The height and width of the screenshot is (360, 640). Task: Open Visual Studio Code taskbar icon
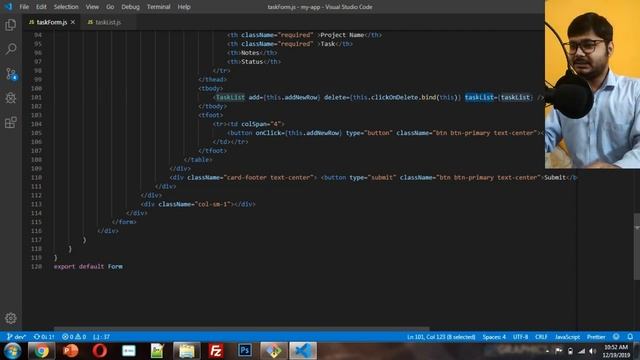tap(303, 351)
